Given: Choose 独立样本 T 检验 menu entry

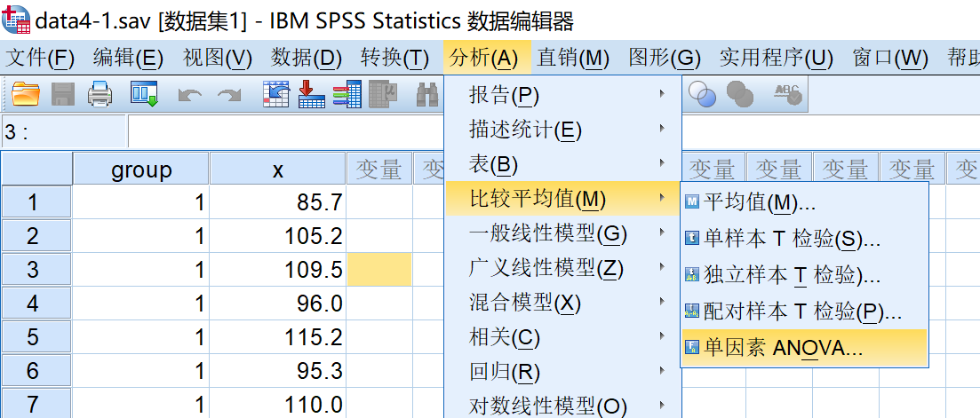Looking at the screenshot, I should pyautogui.click(x=791, y=275).
